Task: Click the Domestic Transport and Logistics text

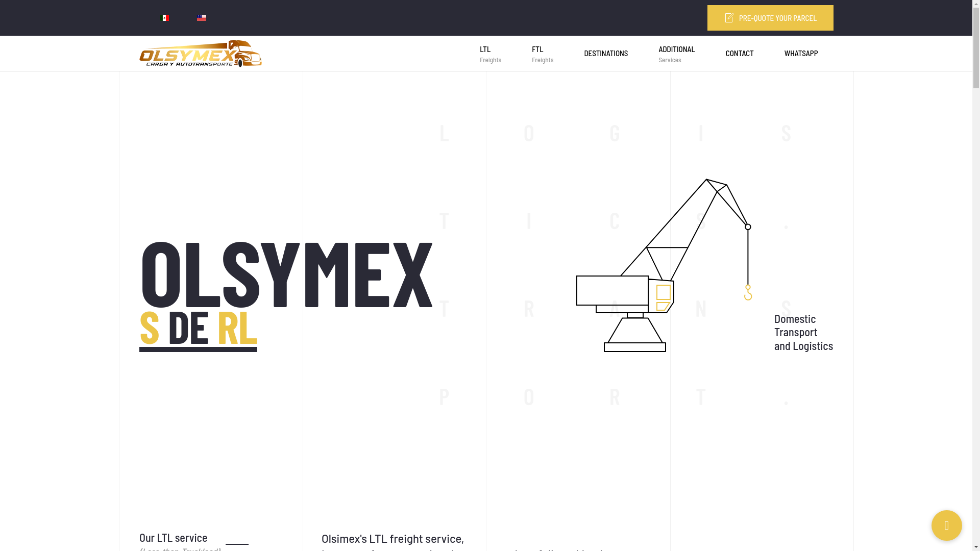Action: click(803, 332)
